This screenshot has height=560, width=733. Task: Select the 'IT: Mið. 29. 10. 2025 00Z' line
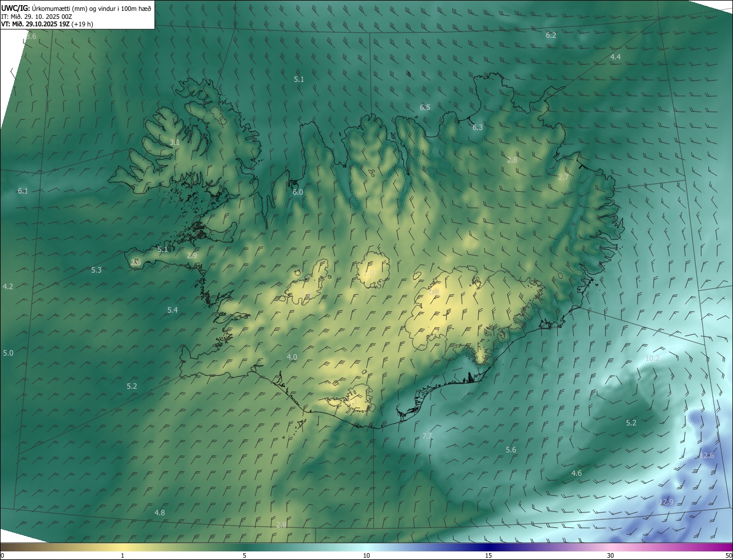(36, 17)
